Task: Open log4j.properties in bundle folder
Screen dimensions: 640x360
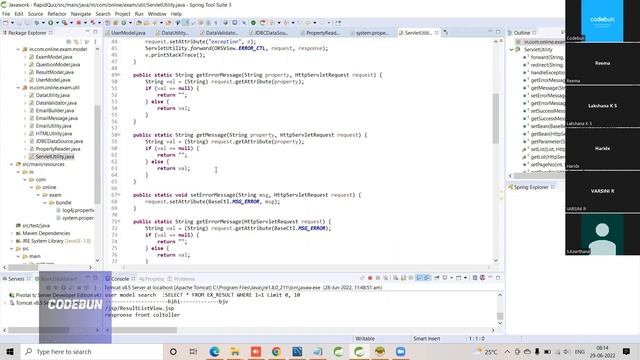Action: [78, 210]
